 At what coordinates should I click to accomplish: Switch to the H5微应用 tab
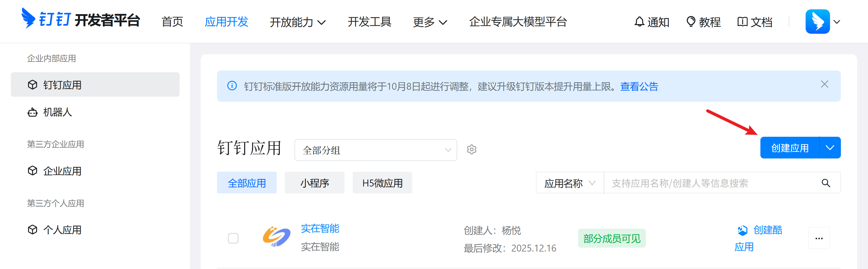tap(382, 183)
